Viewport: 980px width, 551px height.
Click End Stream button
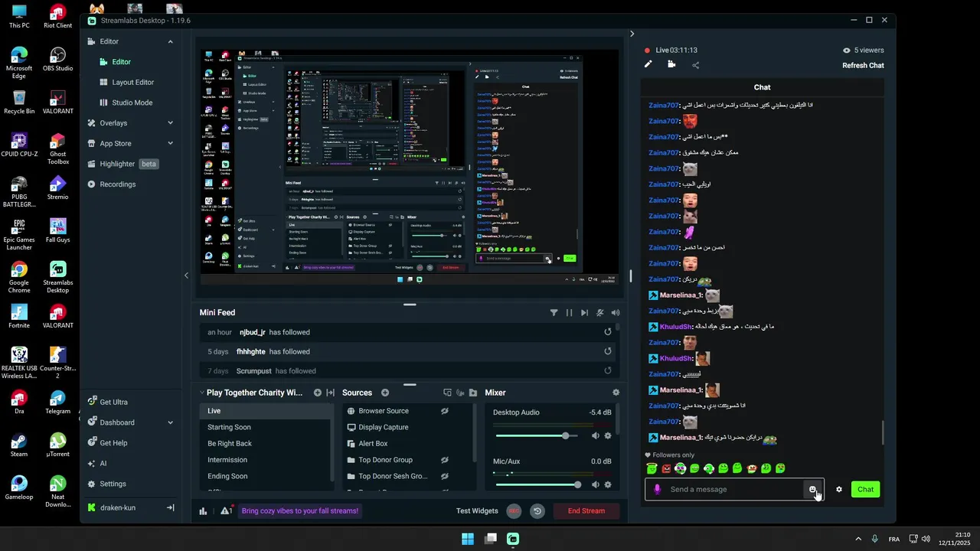pyautogui.click(x=586, y=510)
